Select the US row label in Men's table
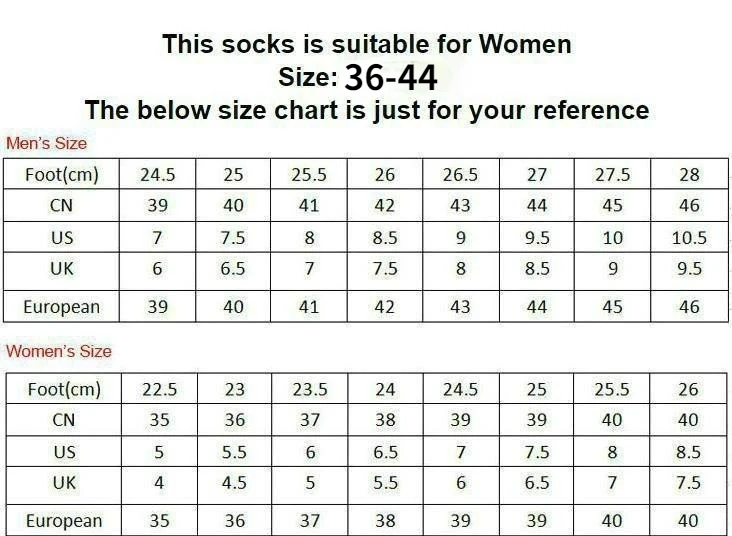The image size is (732, 536). (x=62, y=237)
